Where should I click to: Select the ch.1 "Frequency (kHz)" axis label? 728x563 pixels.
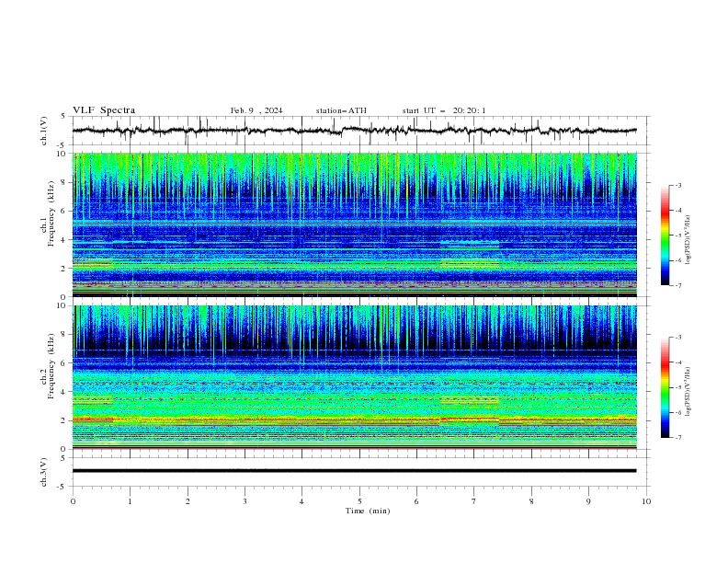click(x=51, y=214)
